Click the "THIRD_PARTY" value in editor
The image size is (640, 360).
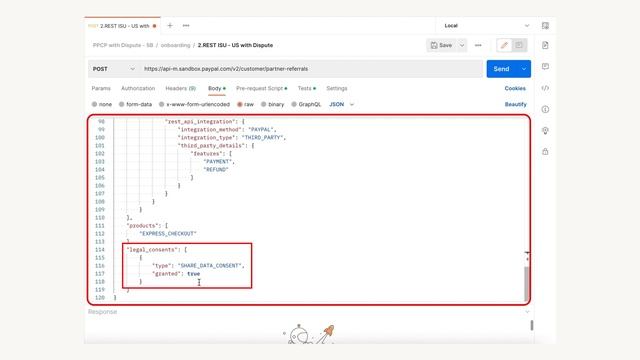click(x=262, y=138)
